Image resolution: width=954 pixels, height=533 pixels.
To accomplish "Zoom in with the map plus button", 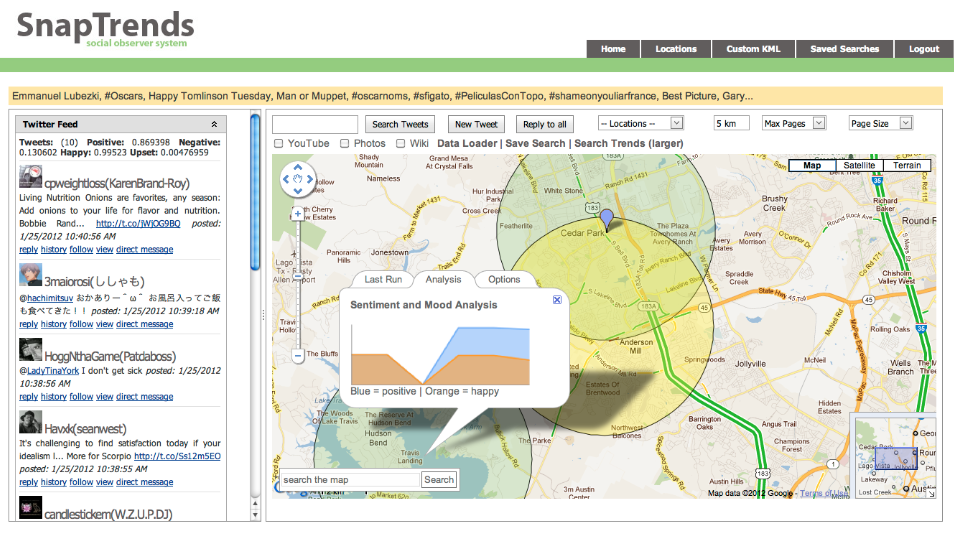I will (297, 213).
